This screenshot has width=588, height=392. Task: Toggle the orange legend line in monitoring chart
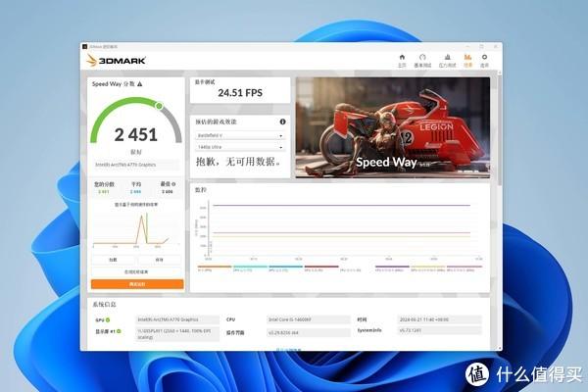point(215,267)
